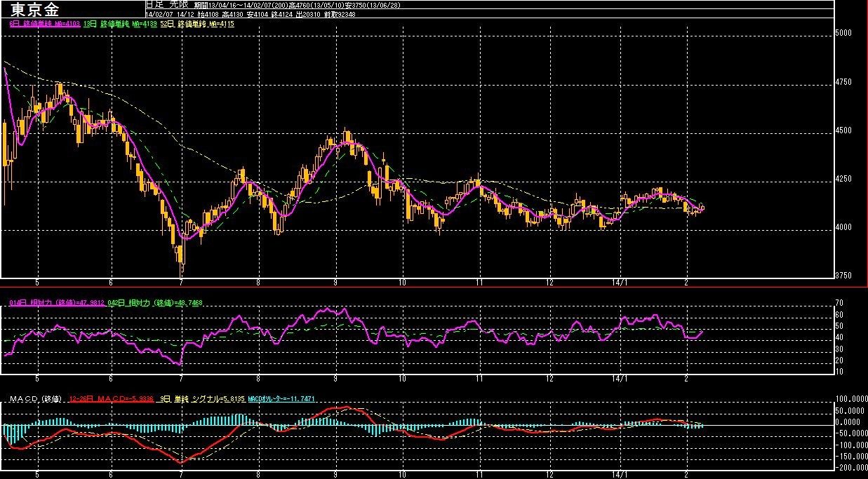Click the RSI scale value 20

[x=839, y=360]
